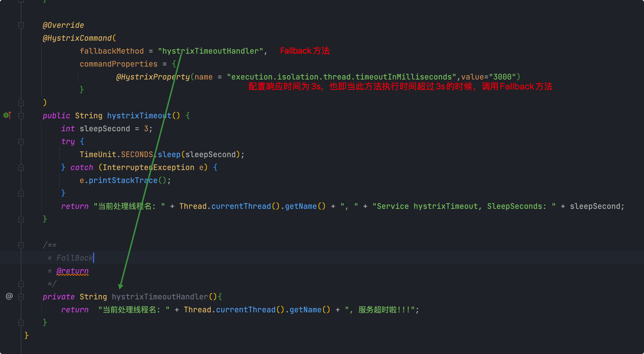Viewport: 644px width, 354px height.
Task: Collapse the hystrixTimeout method fold marker
Action: pyautogui.click(x=21, y=116)
